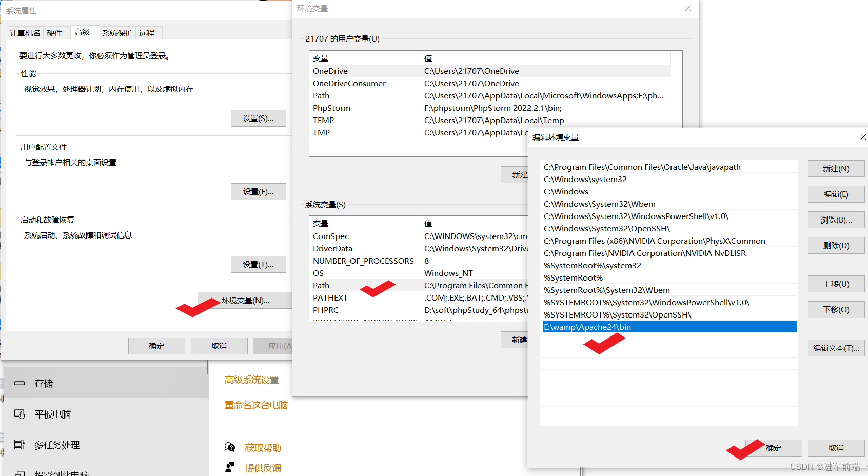The image size is (868, 476).
Task: Switch to the 系统保护 tab
Action: pos(117,32)
